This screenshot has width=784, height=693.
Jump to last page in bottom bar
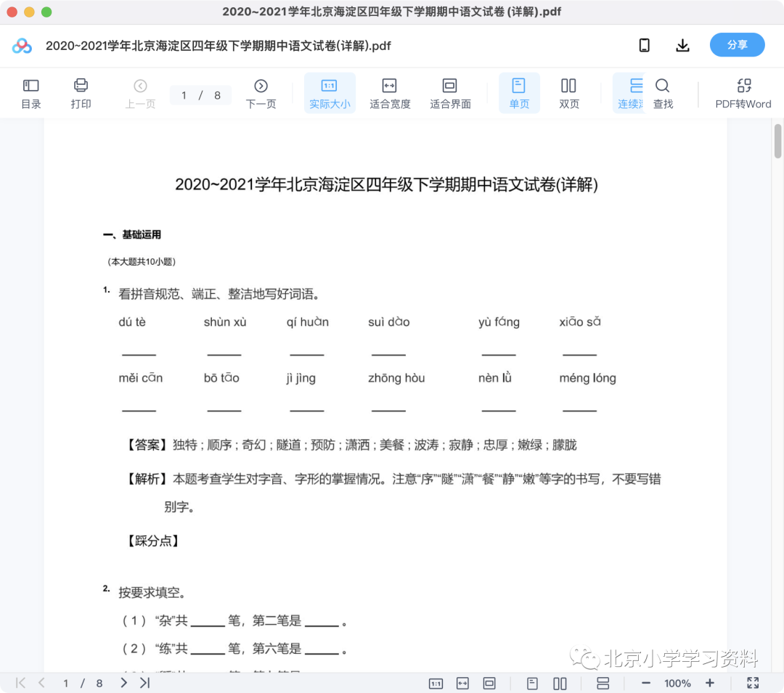point(144,683)
